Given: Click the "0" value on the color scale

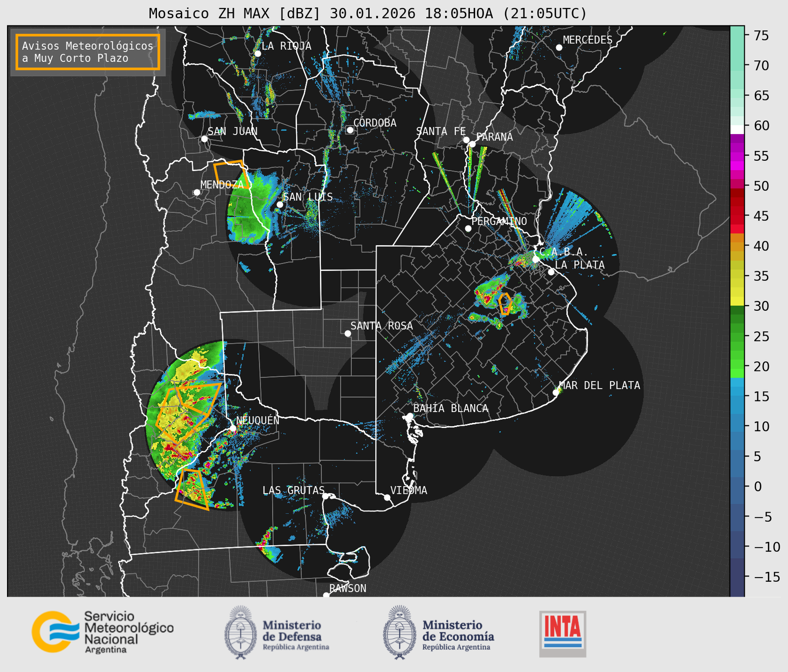Looking at the screenshot, I should pyautogui.click(x=758, y=486).
